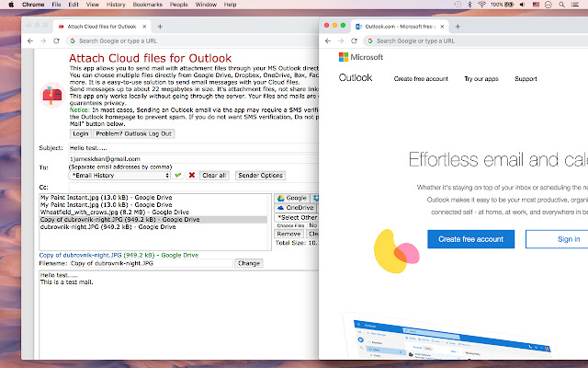Click address bar in right Chrome window

tap(476, 40)
